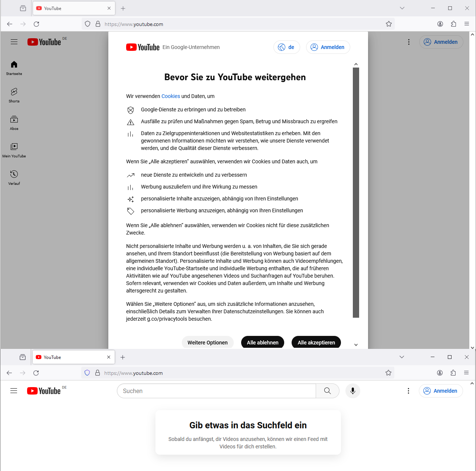Open Shorts in the YouTube sidebar
476x471 pixels.
14,95
